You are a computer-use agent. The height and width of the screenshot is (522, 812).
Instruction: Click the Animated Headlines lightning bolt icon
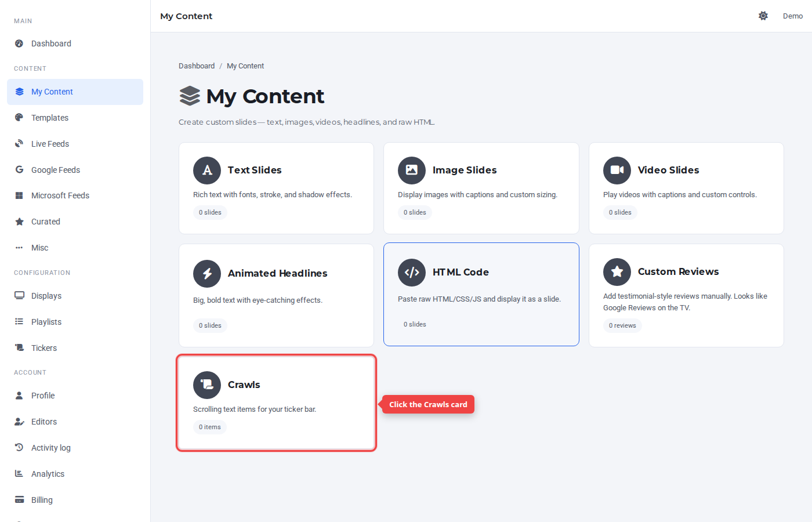(207, 274)
